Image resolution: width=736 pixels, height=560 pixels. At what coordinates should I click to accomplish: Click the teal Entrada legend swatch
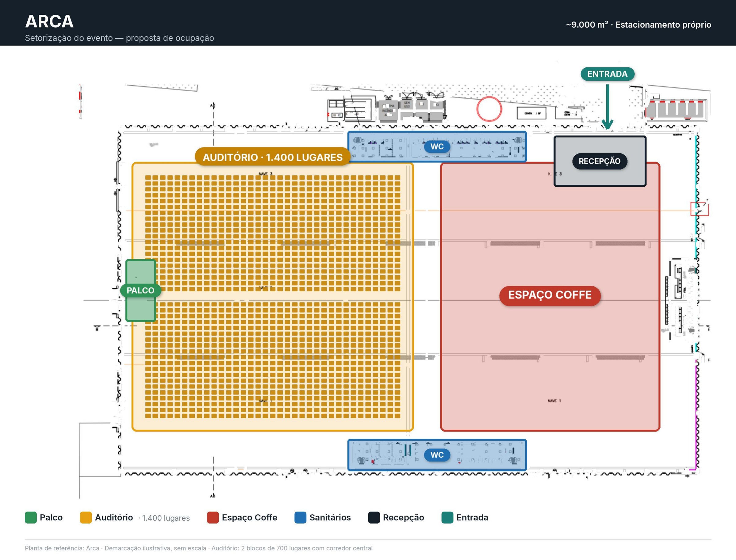(x=447, y=518)
